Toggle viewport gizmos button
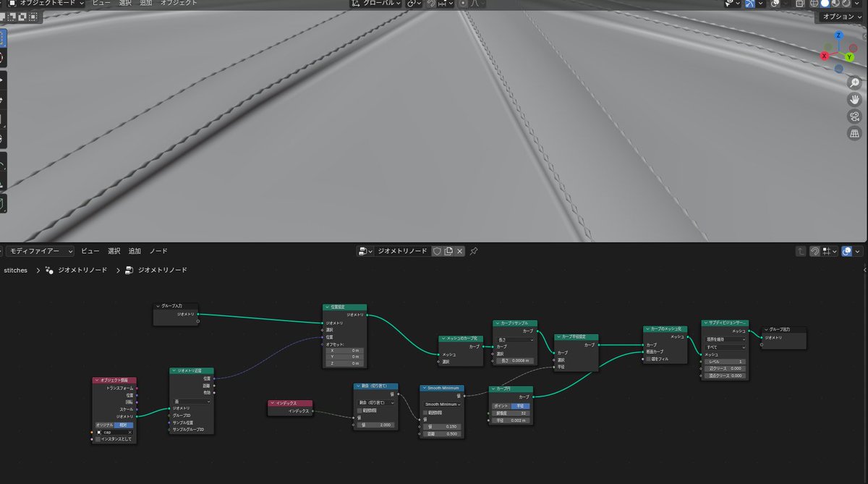This screenshot has height=484, width=868. point(751,3)
